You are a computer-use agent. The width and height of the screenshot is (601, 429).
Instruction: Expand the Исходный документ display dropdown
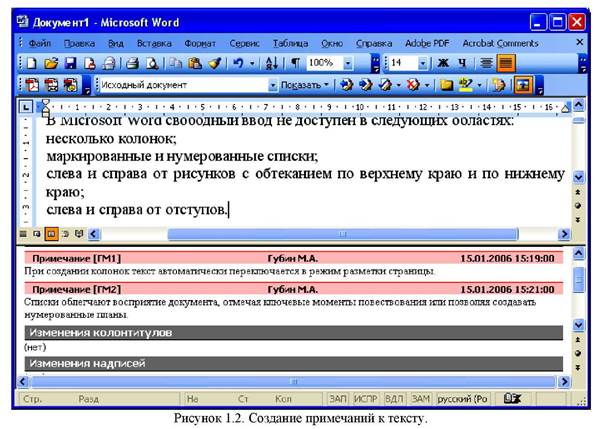coord(275,86)
